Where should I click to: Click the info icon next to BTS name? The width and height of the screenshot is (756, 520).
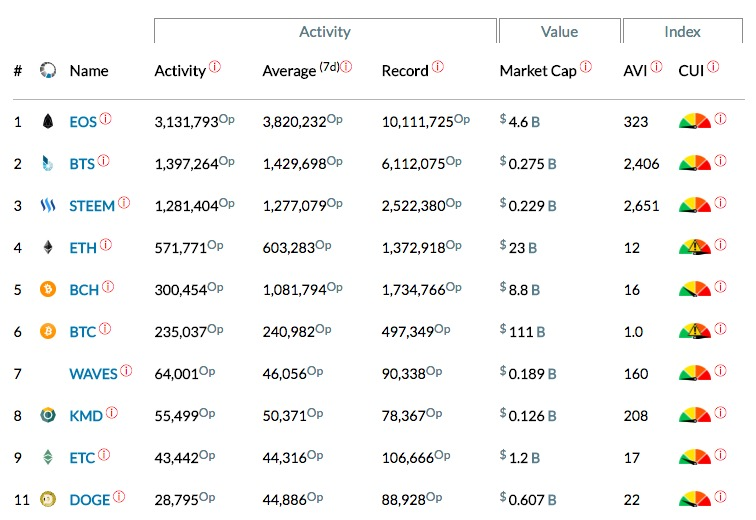(103, 160)
